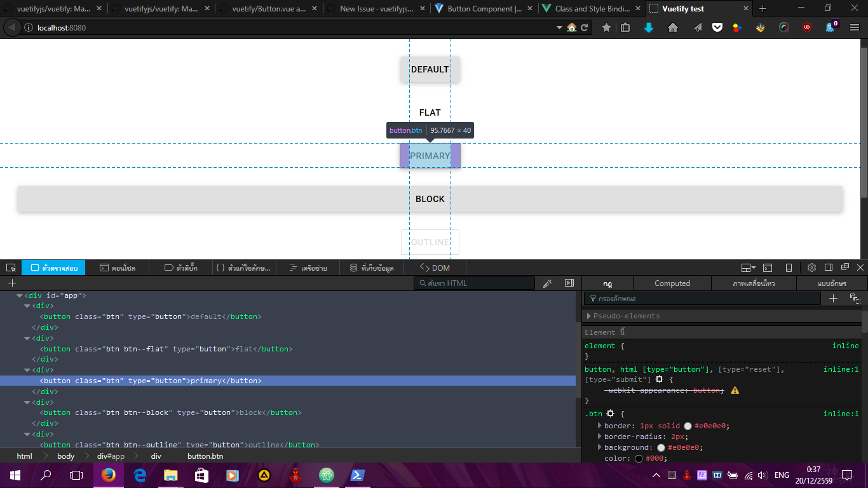
Task: Add a new CSS rule with plus icon
Action: pyautogui.click(x=834, y=298)
